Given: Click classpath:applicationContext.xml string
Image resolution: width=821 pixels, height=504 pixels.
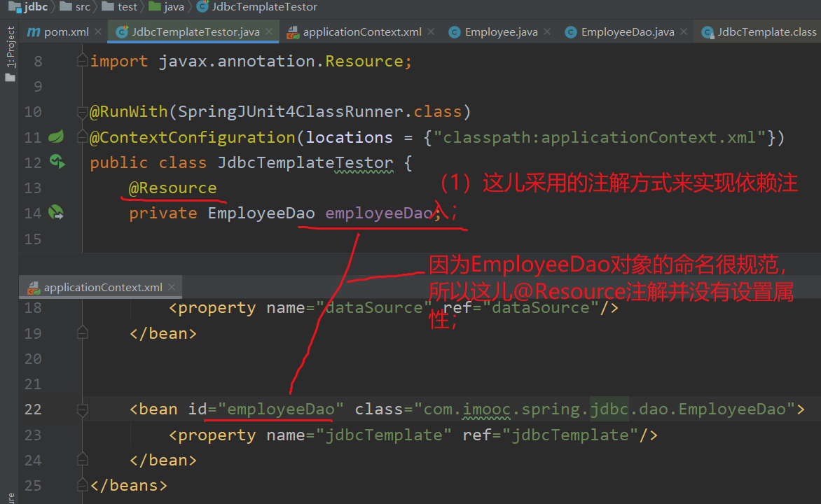Looking at the screenshot, I should (600, 137).
